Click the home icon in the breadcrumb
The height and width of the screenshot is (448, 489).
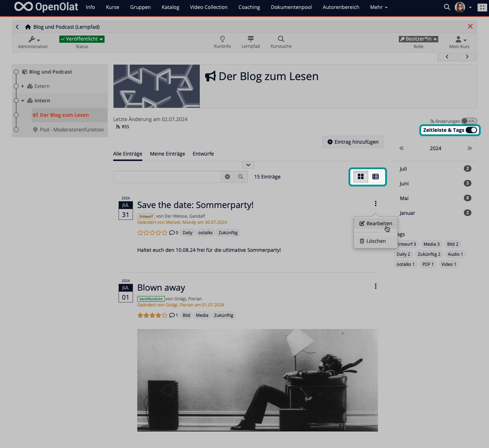(x=28, y=26)
